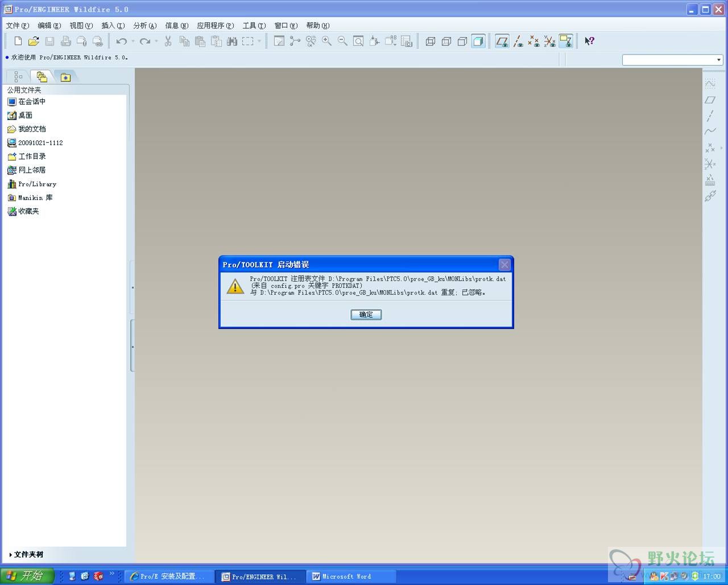Open the 编辑(E) menu
This screenshot has height=585, width=728.
tap(49, 26)
